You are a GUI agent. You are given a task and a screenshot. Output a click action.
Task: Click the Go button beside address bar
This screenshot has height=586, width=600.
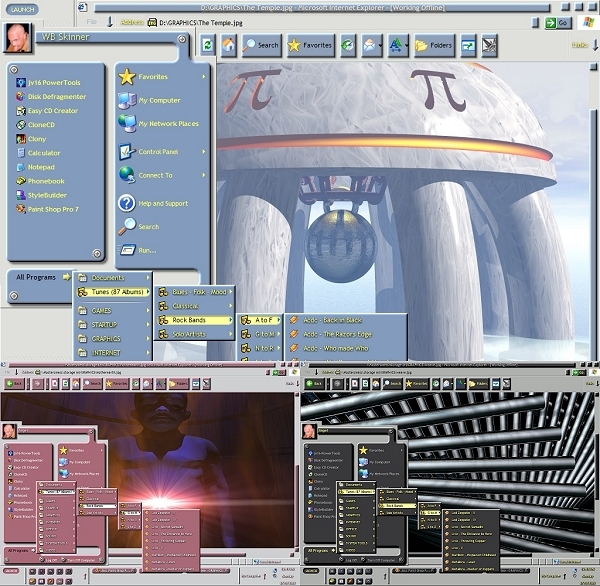click(558, 23)
